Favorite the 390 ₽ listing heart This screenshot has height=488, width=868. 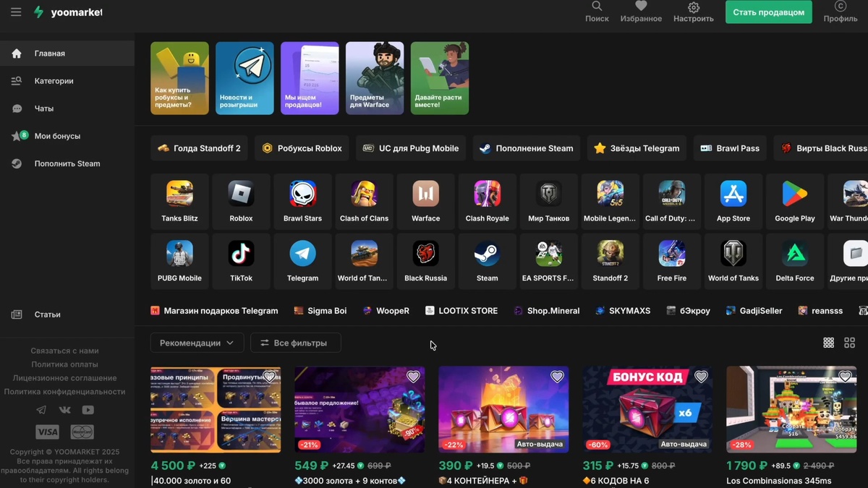click(x=557, y=377)
